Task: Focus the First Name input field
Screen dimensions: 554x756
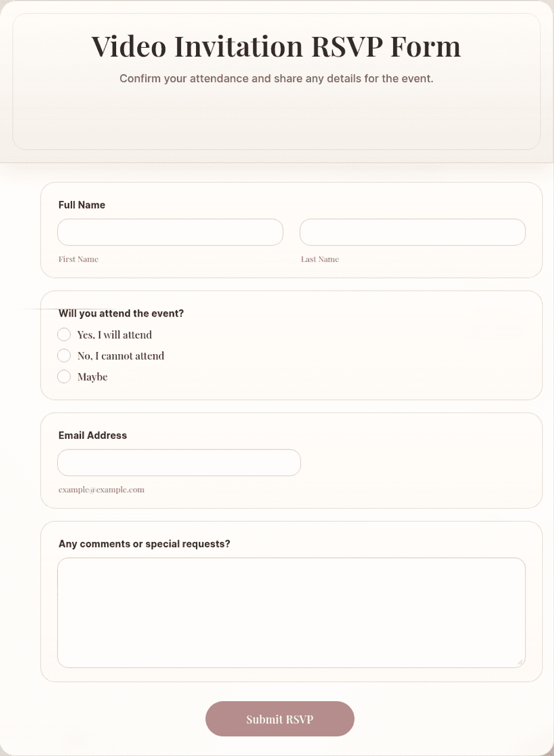Action: (170, 232)
